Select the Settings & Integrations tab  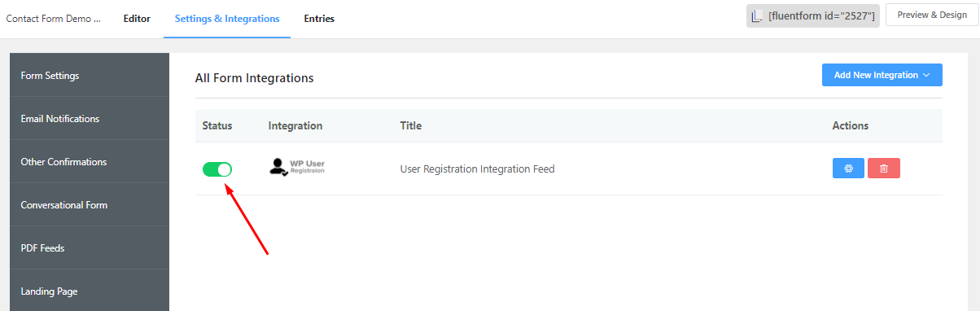tap(227, 19)
